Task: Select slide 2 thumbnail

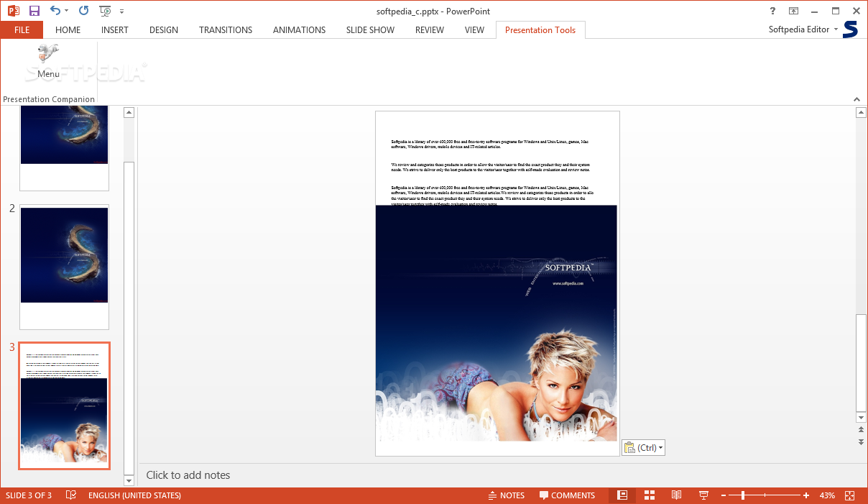Action: pyautogui.click(x=64, y=267)
